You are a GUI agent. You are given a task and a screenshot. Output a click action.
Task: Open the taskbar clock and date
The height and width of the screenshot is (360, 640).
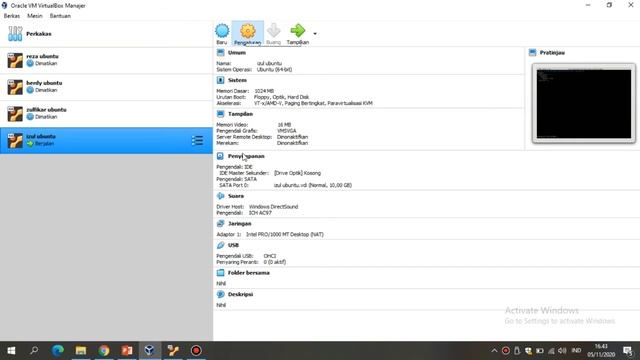coord(601,351)
